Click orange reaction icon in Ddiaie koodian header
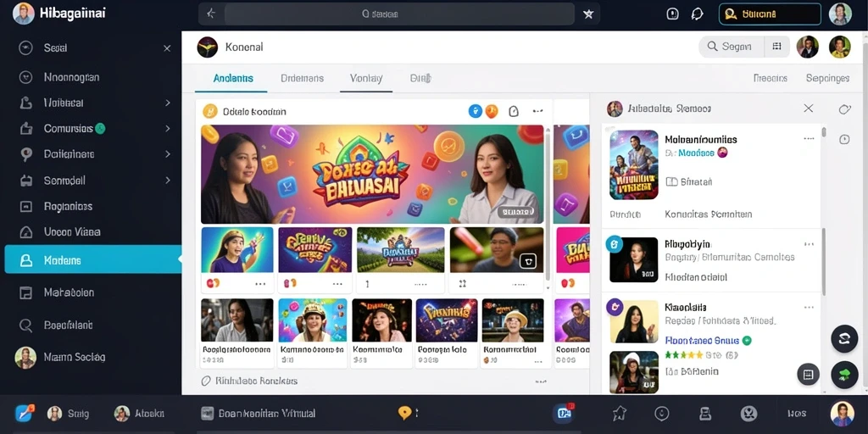 [492, 111]
